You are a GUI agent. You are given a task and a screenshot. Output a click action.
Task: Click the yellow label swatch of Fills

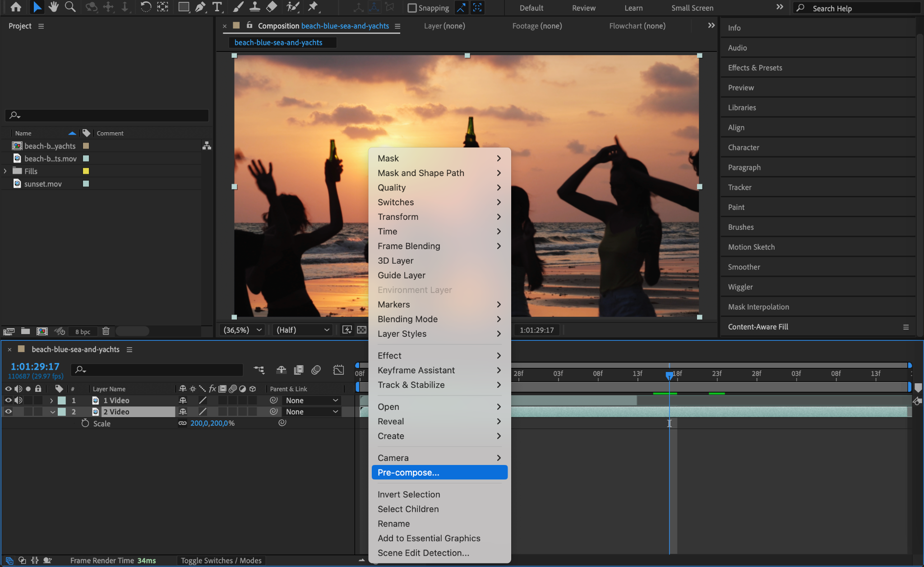tap(86, 171)
